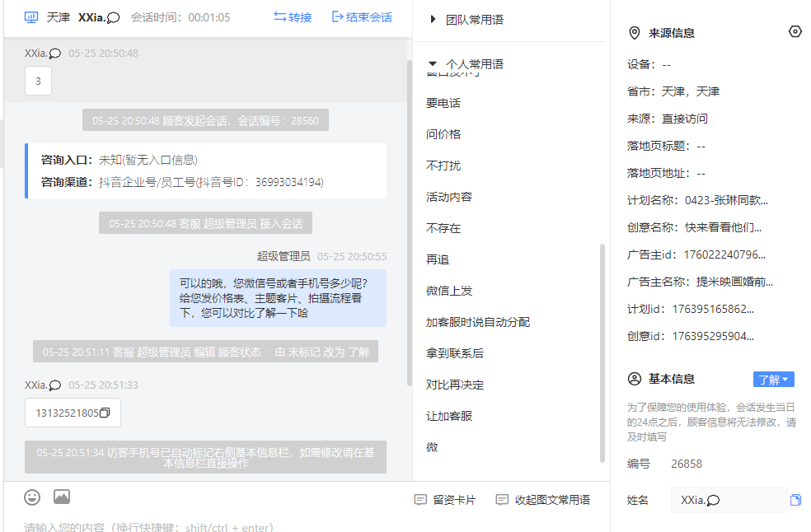Viewport: 811px width, 532px height.
Task: Click the 设备 row in 来源信息
Action: [x=649, y=64]
